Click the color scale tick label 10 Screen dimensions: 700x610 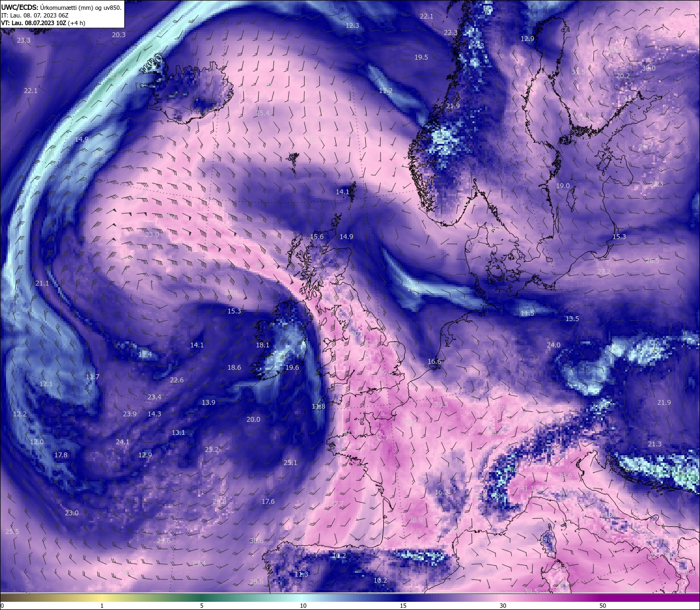click(303, 606)
